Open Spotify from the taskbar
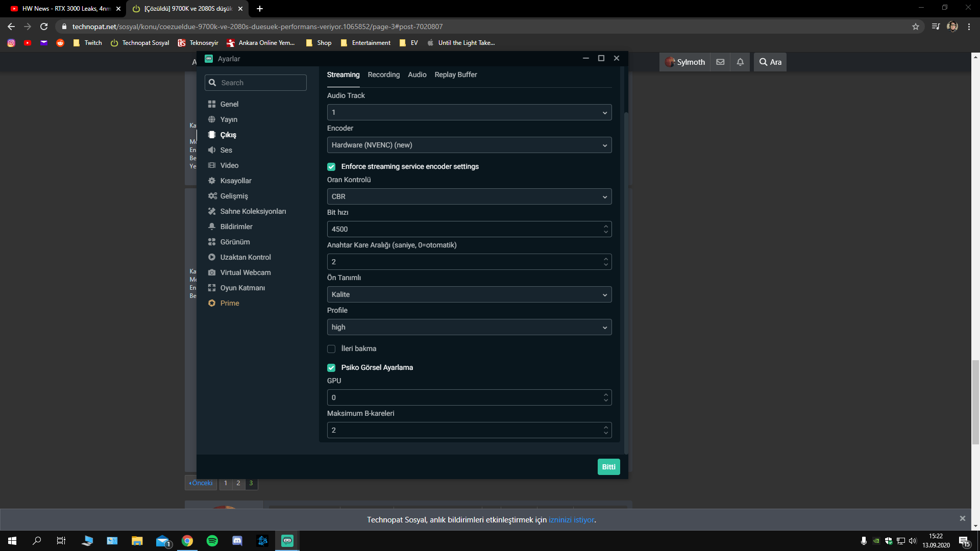The image size is (980, 551). pos(212,541)
